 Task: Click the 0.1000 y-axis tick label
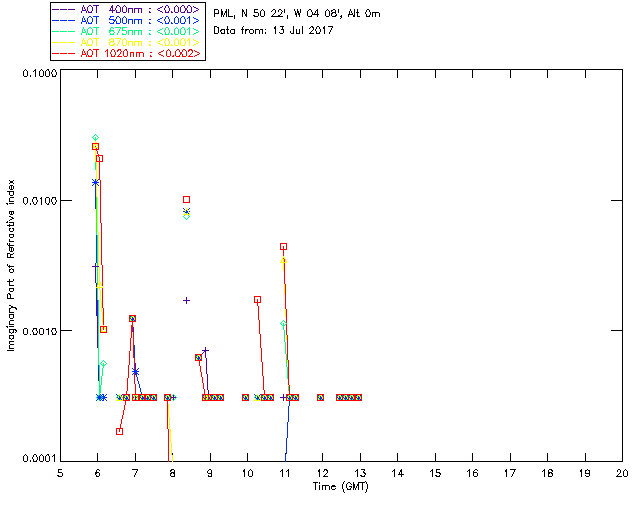pyautogui.click(x=40, y=73)
